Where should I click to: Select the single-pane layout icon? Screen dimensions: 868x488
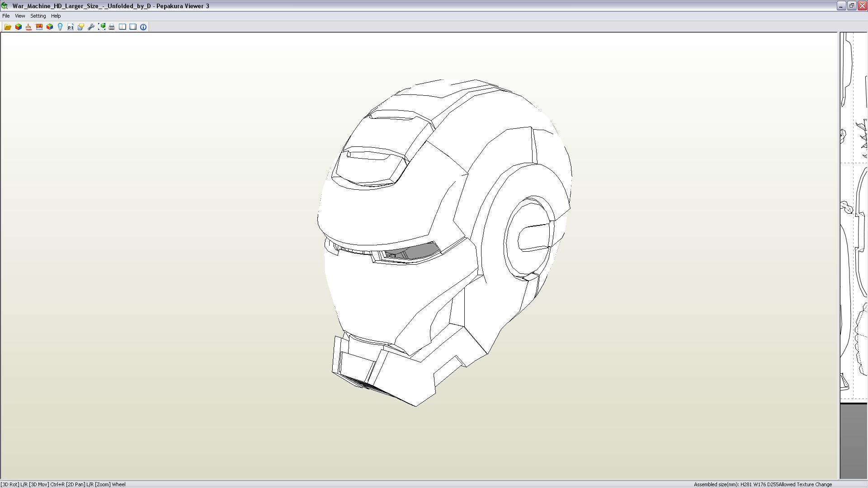(x=133, y=27)
